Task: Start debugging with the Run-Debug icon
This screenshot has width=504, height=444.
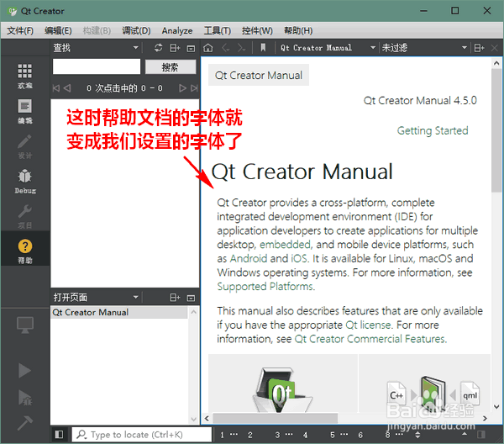Action: coord(24,398)
